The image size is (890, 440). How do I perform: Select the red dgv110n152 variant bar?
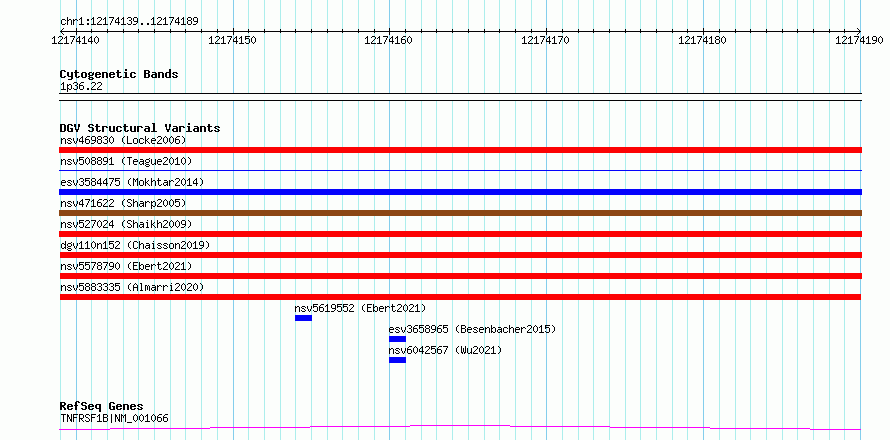(x=460, y=255)
